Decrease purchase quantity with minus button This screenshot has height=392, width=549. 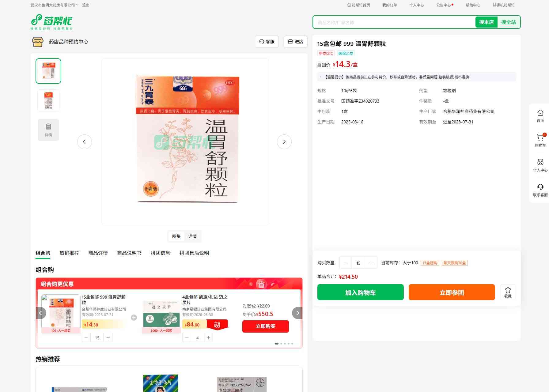346,263
